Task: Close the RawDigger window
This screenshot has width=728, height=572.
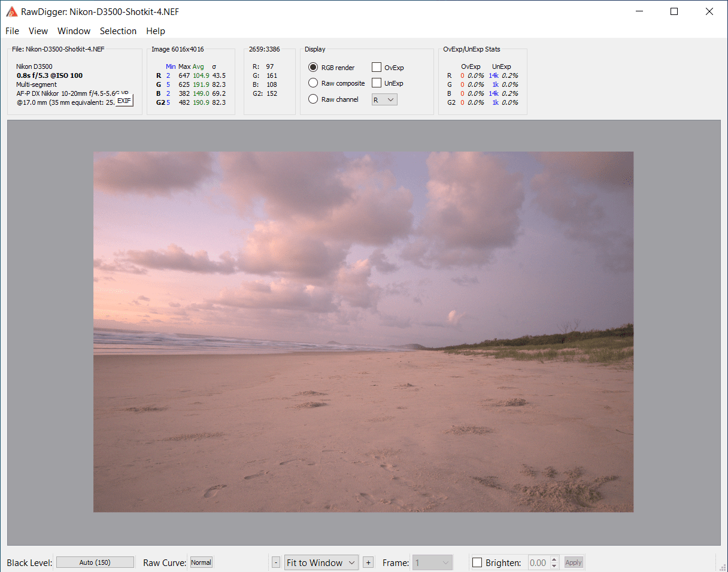Action: point(709,11)
